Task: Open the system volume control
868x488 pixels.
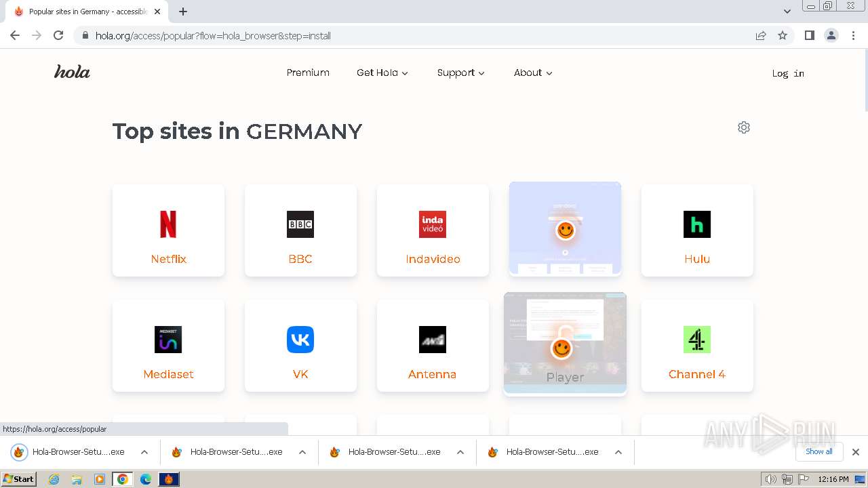Action: 771,479
